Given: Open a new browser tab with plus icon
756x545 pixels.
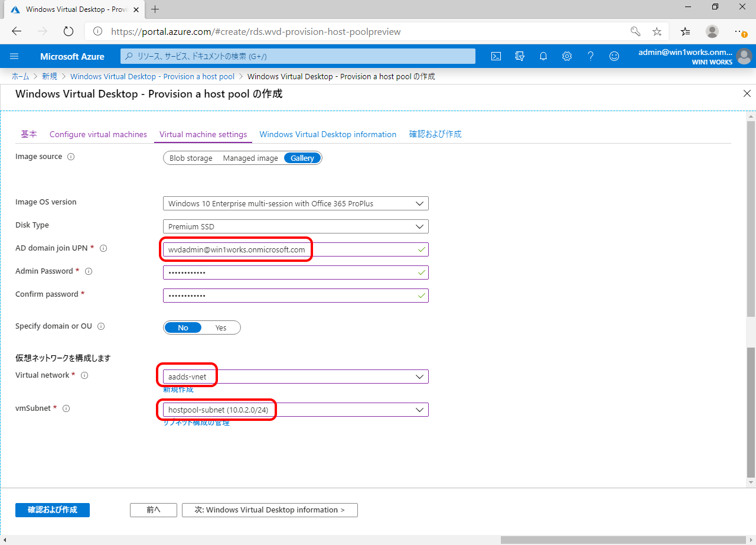Looking at the screenshot, I should [x=155, y=9].
